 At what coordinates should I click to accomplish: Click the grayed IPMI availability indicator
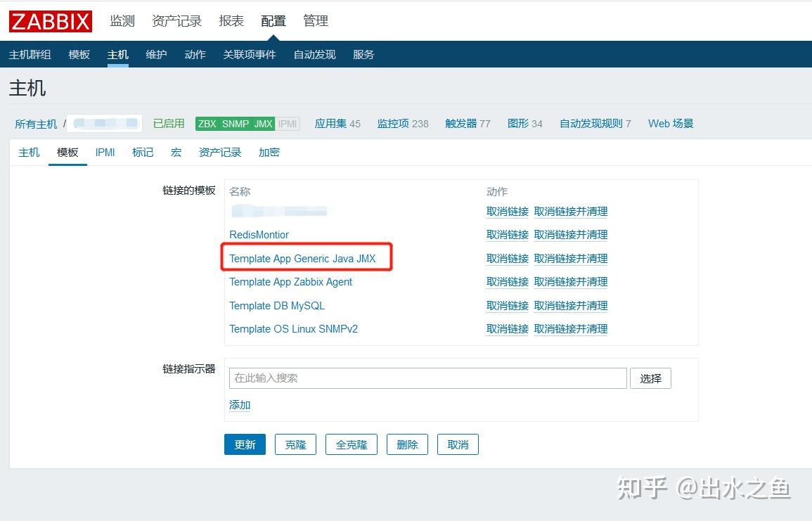(x=287, y=124)
